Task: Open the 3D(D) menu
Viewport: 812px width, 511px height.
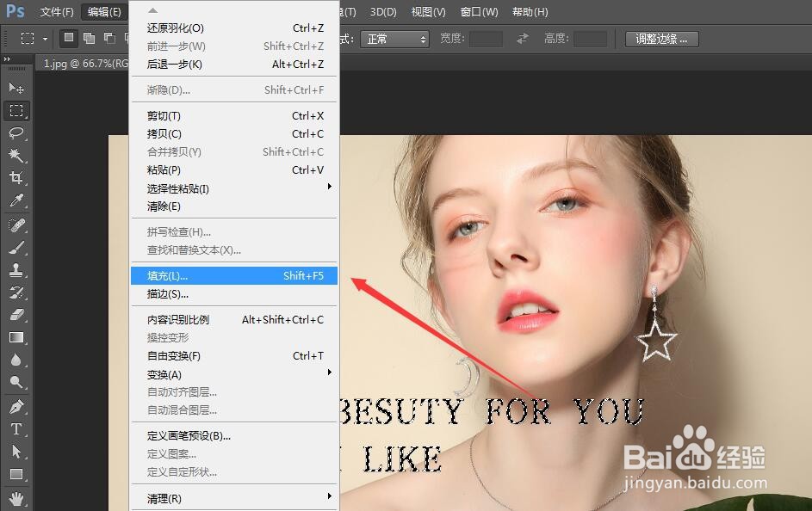Action: (383, 11)
